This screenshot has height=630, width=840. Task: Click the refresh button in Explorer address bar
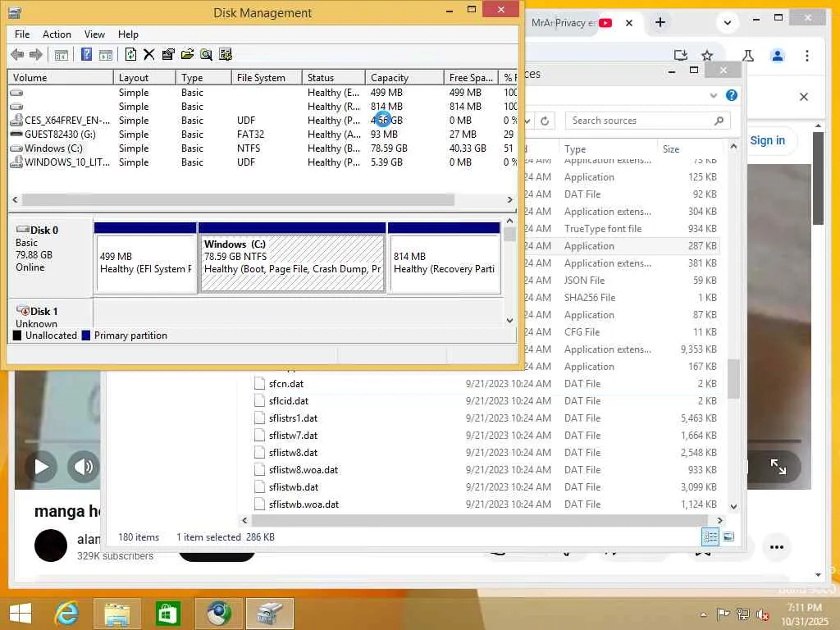[545, 121]
